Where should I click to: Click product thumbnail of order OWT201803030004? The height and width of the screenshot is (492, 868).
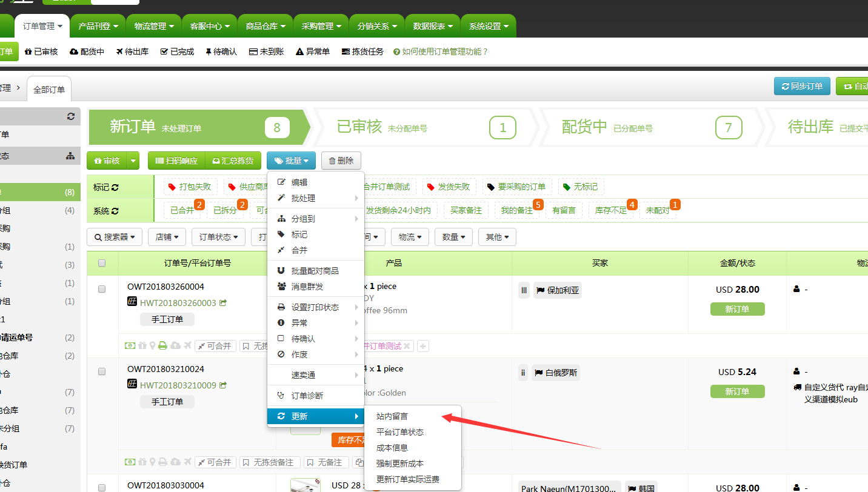(x=305, y=485)
